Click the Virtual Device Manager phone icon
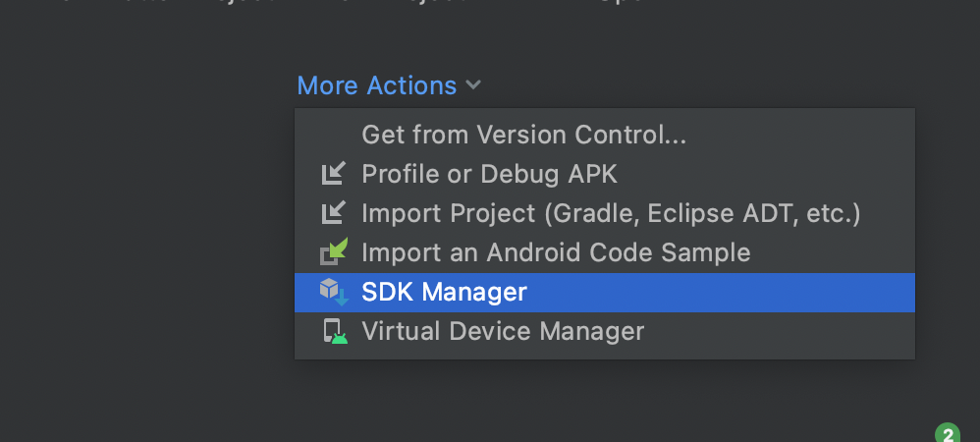Viewport: 980px width, 442px height. coord(335,331)
